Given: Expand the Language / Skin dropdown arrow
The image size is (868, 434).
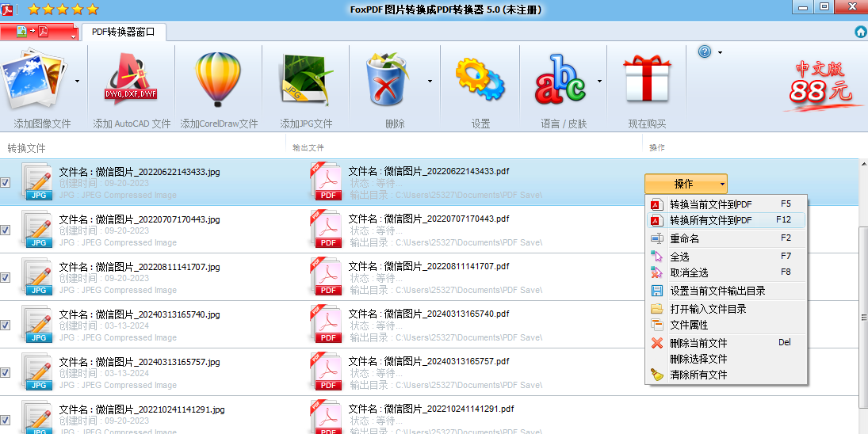Looking at the screenshot, I should 599,82.
